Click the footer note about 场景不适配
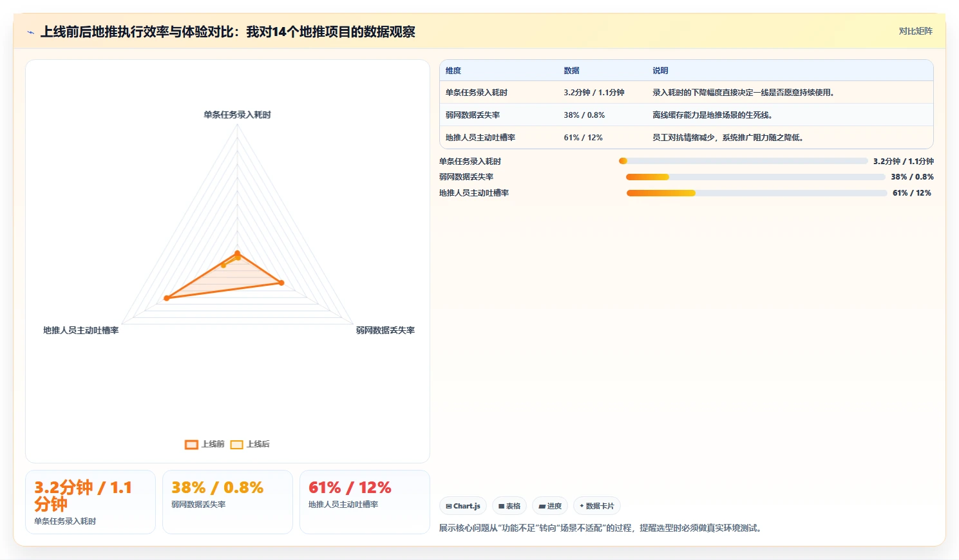Viewport: 959px width, 560px height. click(602, 528)
